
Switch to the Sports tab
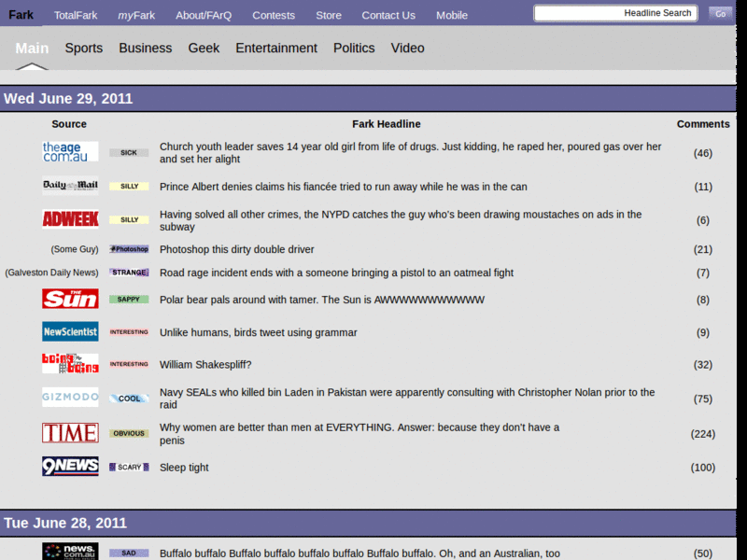84,49
